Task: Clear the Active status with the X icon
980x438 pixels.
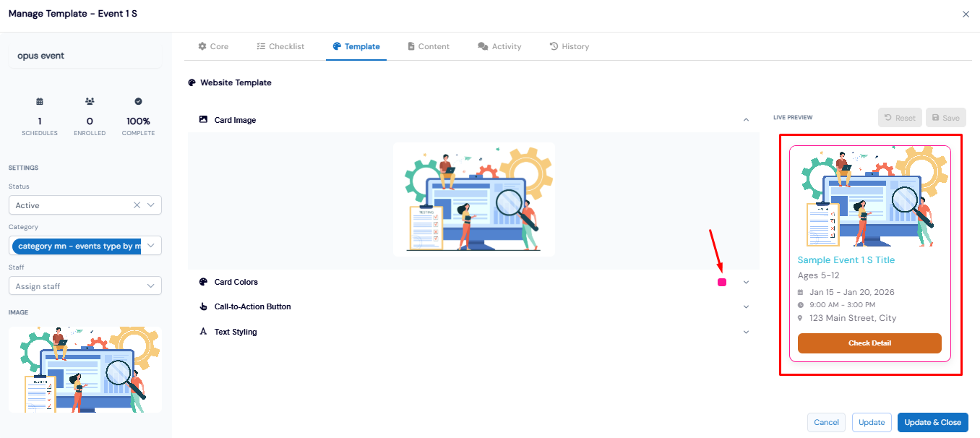Action: pyautogui.click(x=137, y=205)
